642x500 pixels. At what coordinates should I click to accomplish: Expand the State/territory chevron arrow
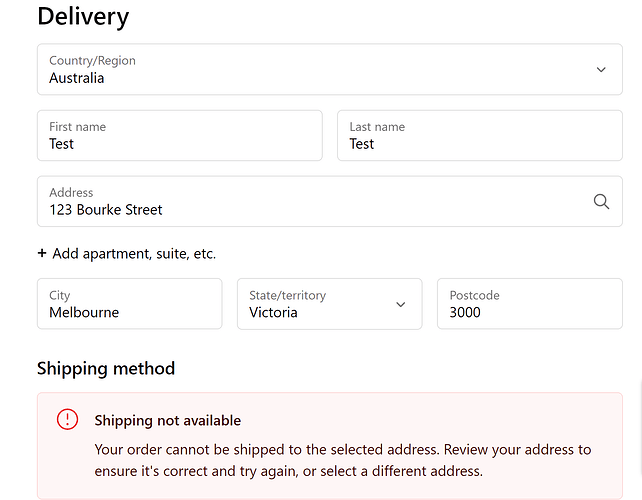coord(401,304)
